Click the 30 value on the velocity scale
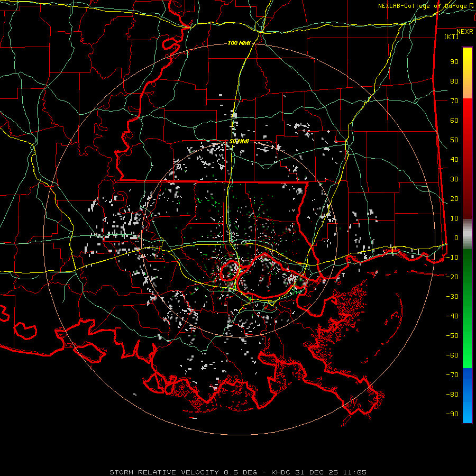Viewport: 476px width, 476px height. point(454,179)
